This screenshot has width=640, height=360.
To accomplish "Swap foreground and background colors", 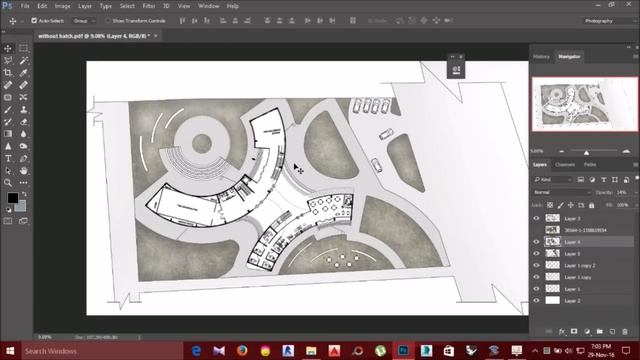I will coord(24,194).
